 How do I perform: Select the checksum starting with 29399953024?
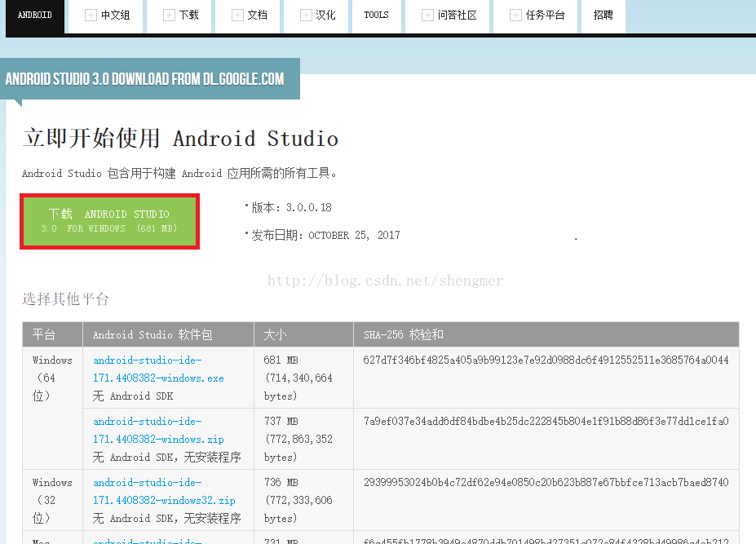click(546, 483)
